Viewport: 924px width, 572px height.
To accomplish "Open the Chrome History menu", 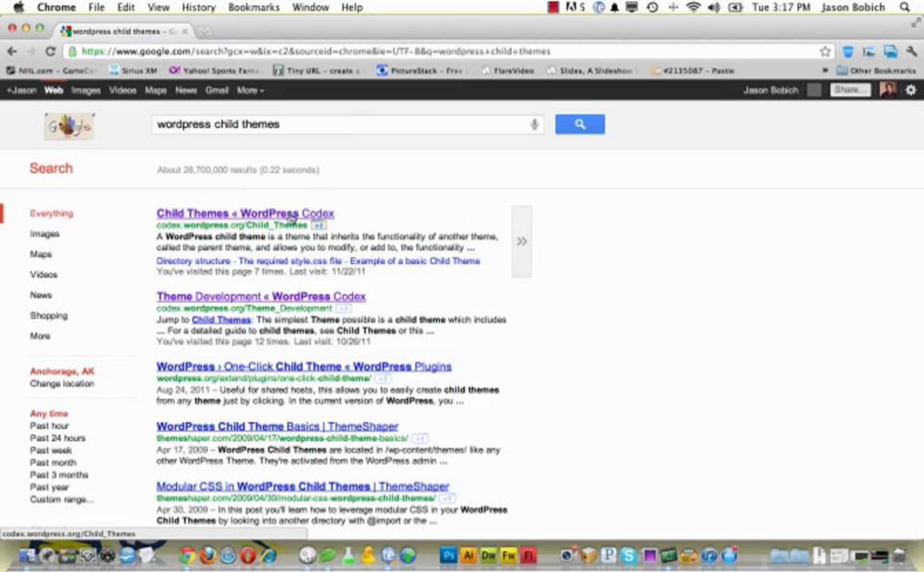I will 198,7.
